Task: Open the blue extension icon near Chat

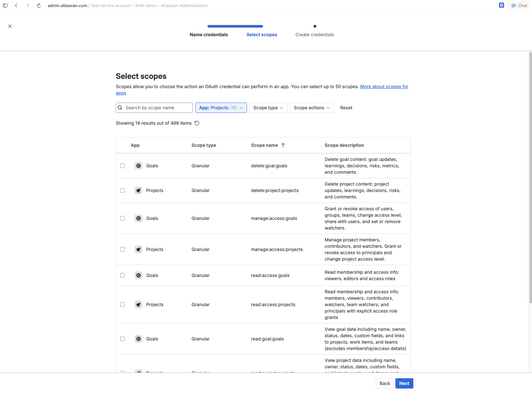Action: pyautogui.click(x=502, y=5)
